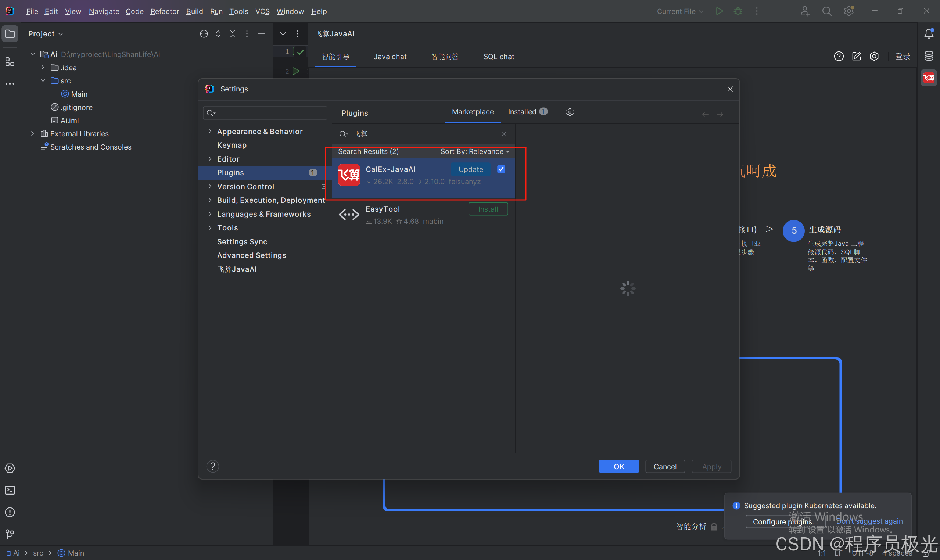940x560 pixels.
Task: Expand the External Libraries tree node
Action: 32,134
